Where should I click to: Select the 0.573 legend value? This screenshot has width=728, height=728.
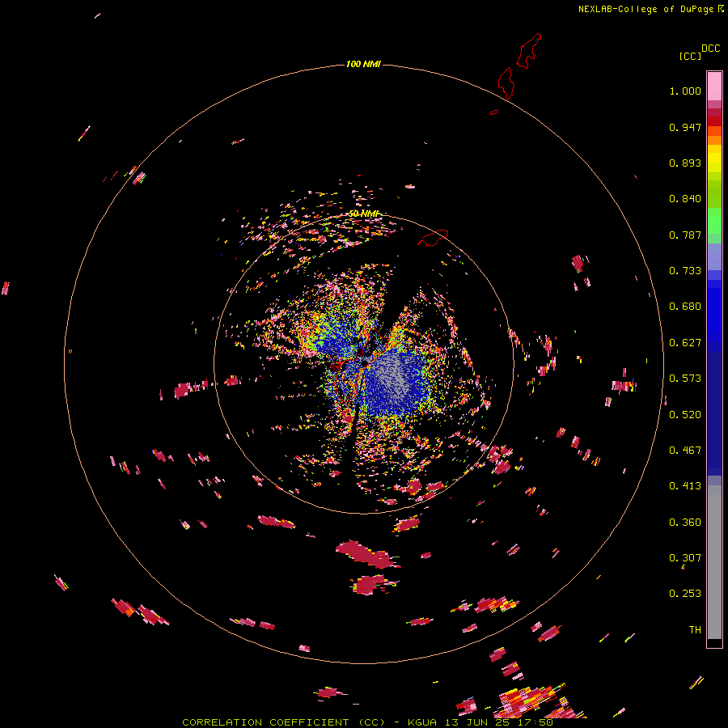685,379
